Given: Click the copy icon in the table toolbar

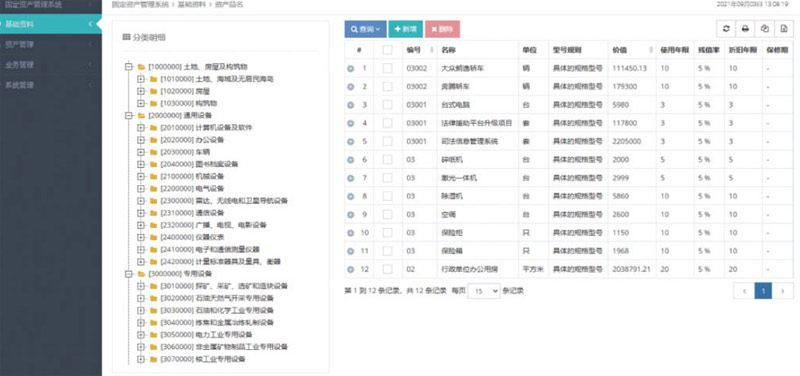Looking at the screenshot, I should (x=764, y=29).
